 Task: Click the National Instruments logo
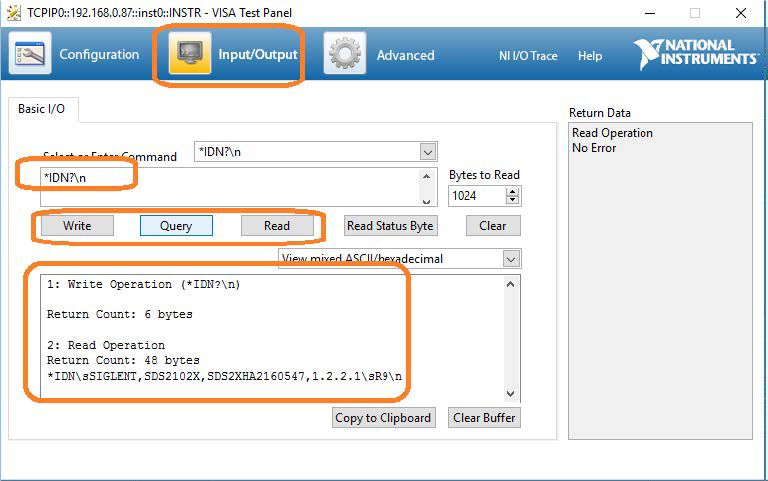(x=696, y=53)
